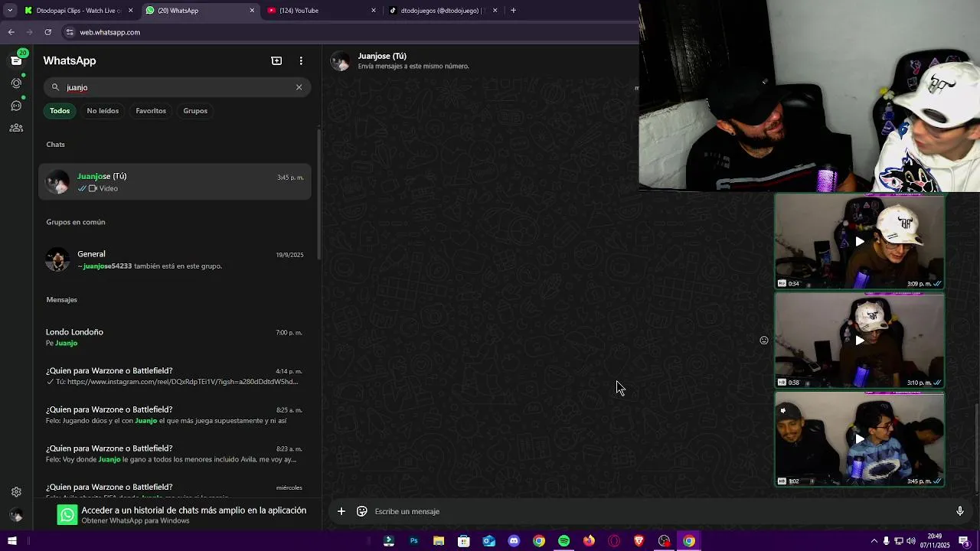The width and height of the screenshot is (980, 551).
Task: Open Brave browser from the taskbar
Action: point(639,541)
